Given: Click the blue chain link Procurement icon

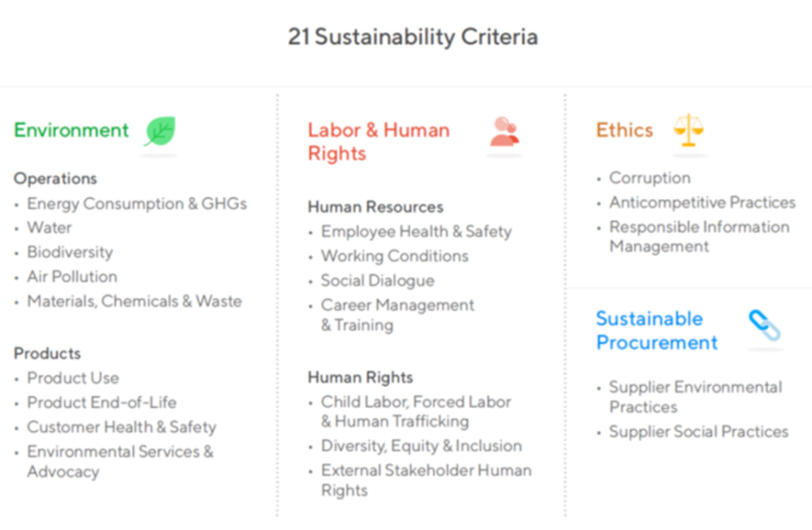Looking at the screenshot, I should 765,326.
